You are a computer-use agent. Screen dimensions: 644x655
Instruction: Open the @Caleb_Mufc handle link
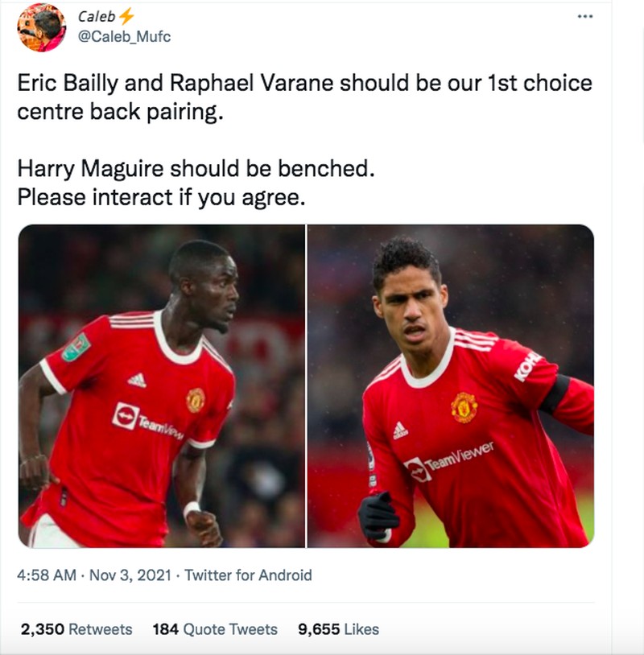(x=123, y=37)
